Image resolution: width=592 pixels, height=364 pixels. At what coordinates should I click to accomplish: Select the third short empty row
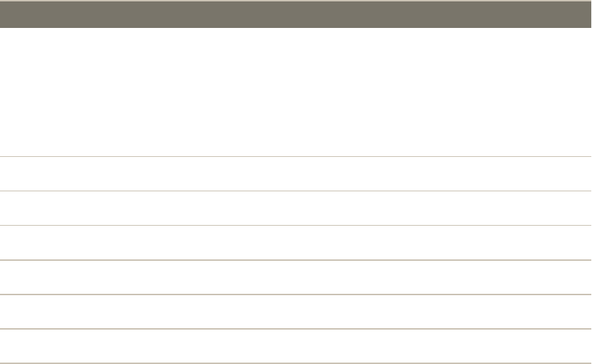(296, 242)
